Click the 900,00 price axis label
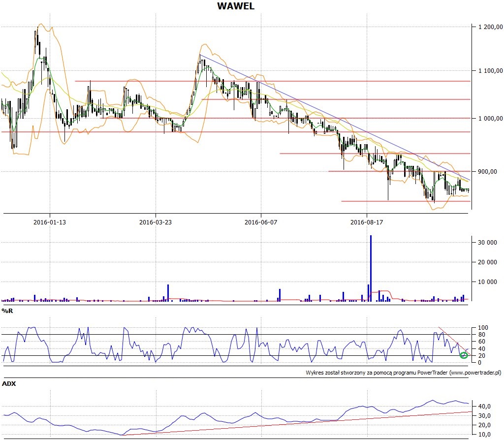This screenshot has width=504, height=440. pyautogui.click(x=487, y=172)
